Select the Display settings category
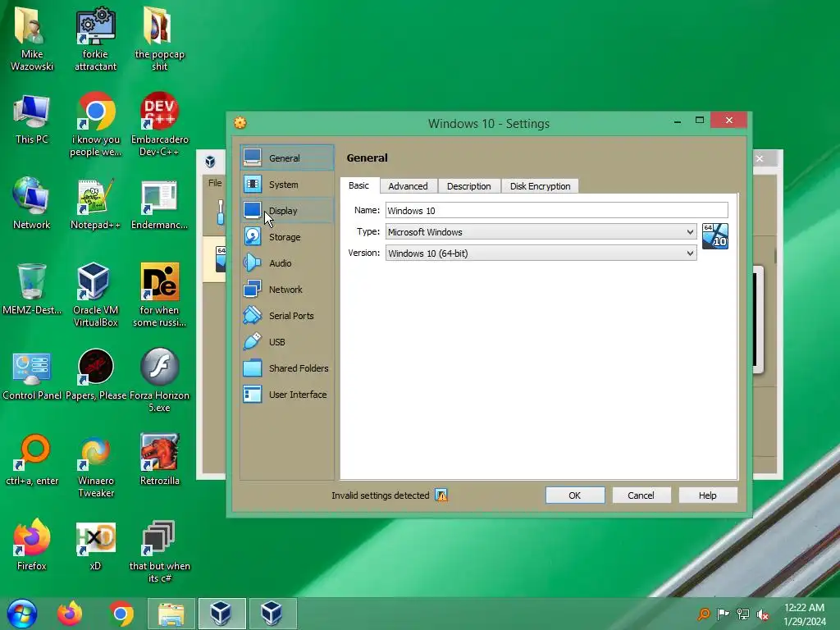 click(287, 211)
